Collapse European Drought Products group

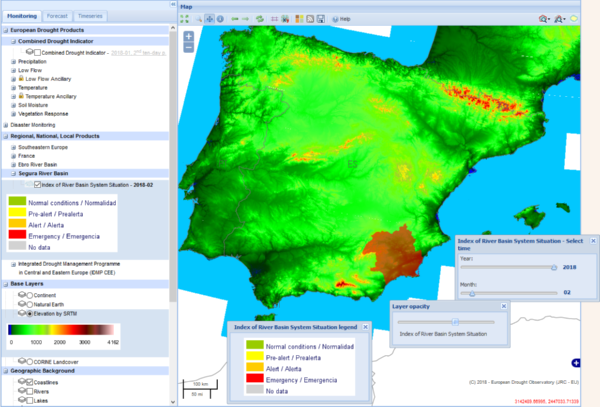click(x=6, y=30)
